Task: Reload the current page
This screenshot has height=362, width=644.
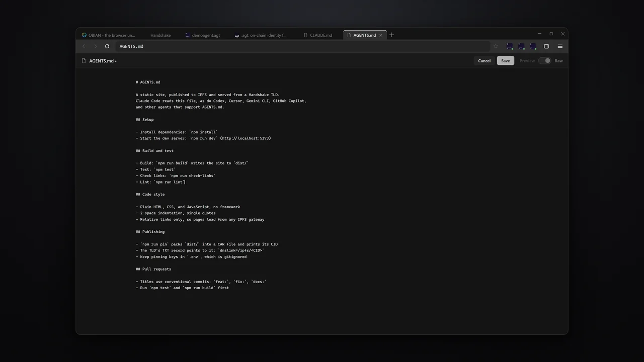Action: 107,46
